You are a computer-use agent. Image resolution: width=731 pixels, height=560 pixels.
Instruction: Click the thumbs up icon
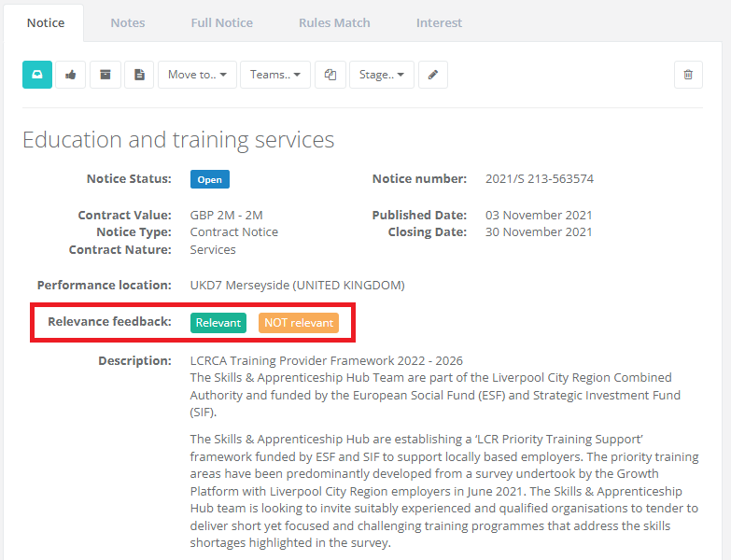point(71,75)
